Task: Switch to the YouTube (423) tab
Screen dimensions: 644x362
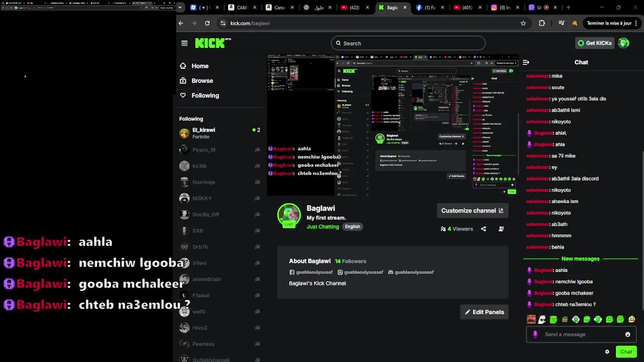Action: tap(355, 8)
